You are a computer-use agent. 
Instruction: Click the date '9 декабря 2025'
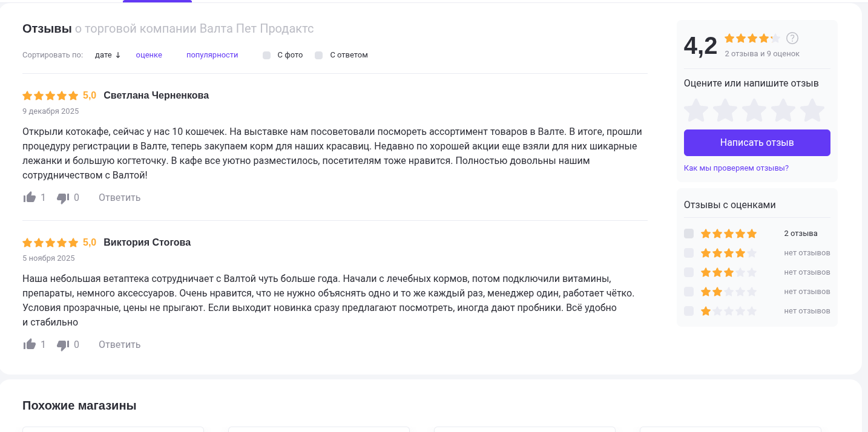click(x=51, y=111)
